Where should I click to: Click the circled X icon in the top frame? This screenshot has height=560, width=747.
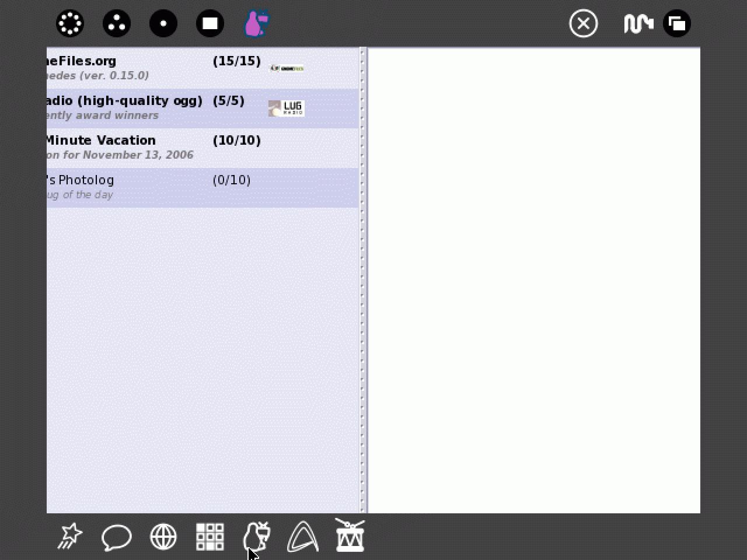[584, 23]
